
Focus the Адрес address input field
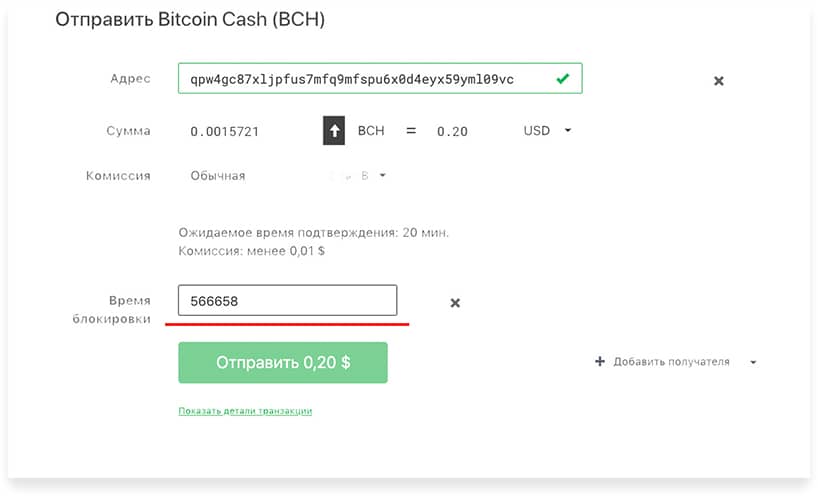[x=380, y=78]
